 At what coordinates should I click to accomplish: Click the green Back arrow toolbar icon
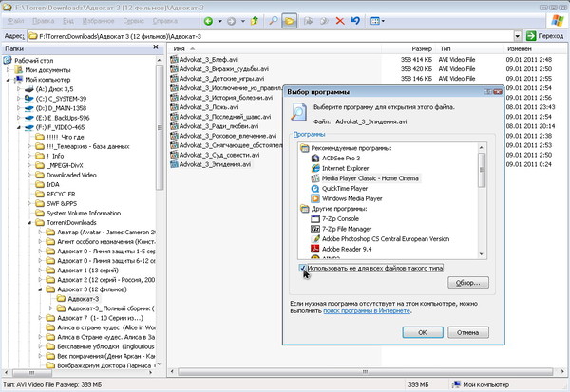(x=208, y=21)
